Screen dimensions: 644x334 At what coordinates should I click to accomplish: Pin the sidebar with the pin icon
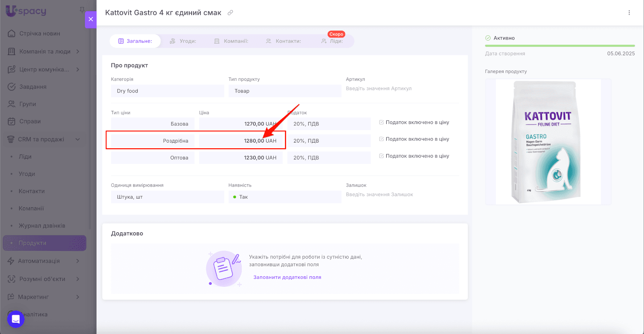[x=82, y=10]
